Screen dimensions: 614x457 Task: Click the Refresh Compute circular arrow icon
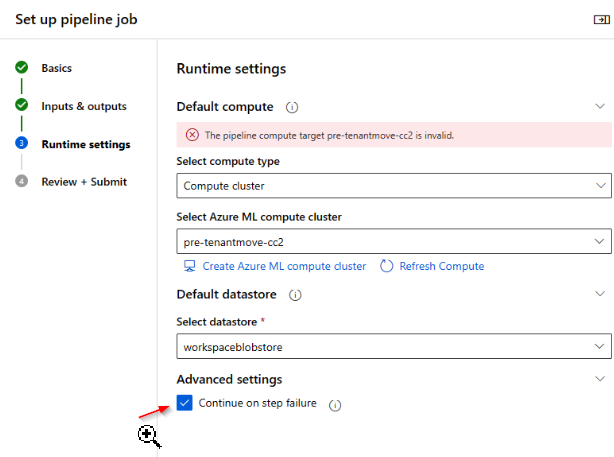click(x=386, y=266)
